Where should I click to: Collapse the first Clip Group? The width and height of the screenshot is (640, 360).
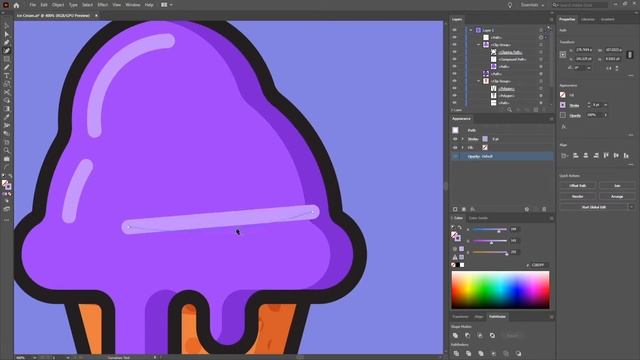(478, 45)
